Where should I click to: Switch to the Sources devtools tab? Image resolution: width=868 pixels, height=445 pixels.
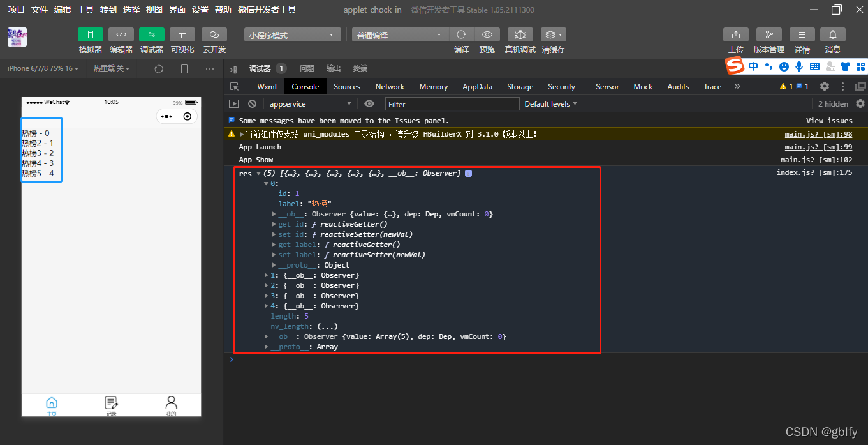tap(347, 86)
